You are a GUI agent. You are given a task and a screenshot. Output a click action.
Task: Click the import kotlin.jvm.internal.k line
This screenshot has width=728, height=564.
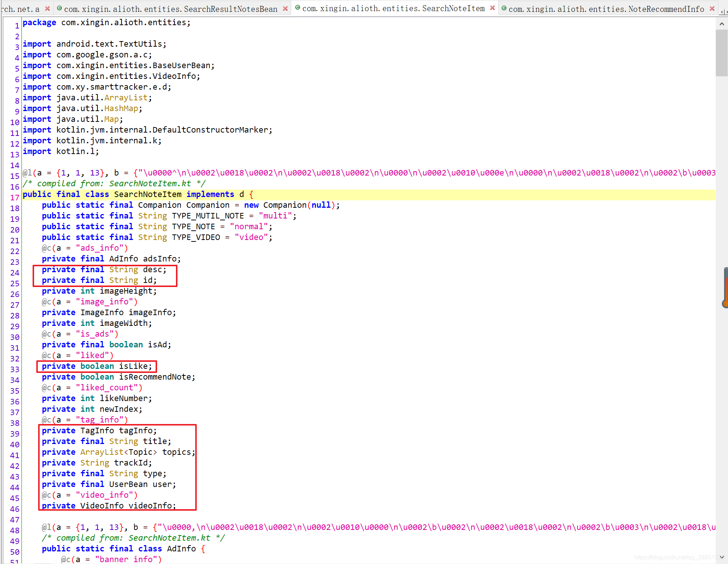(92, 141)
